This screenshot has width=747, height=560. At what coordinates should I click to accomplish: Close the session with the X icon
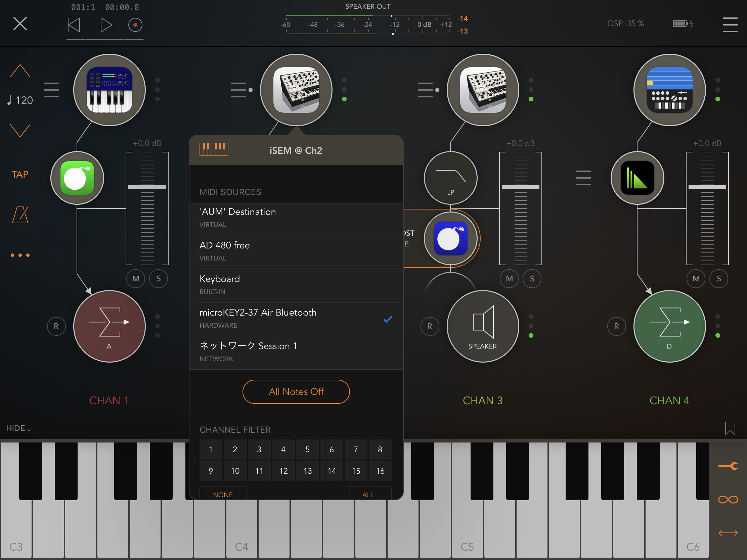[x=20, y=24]
